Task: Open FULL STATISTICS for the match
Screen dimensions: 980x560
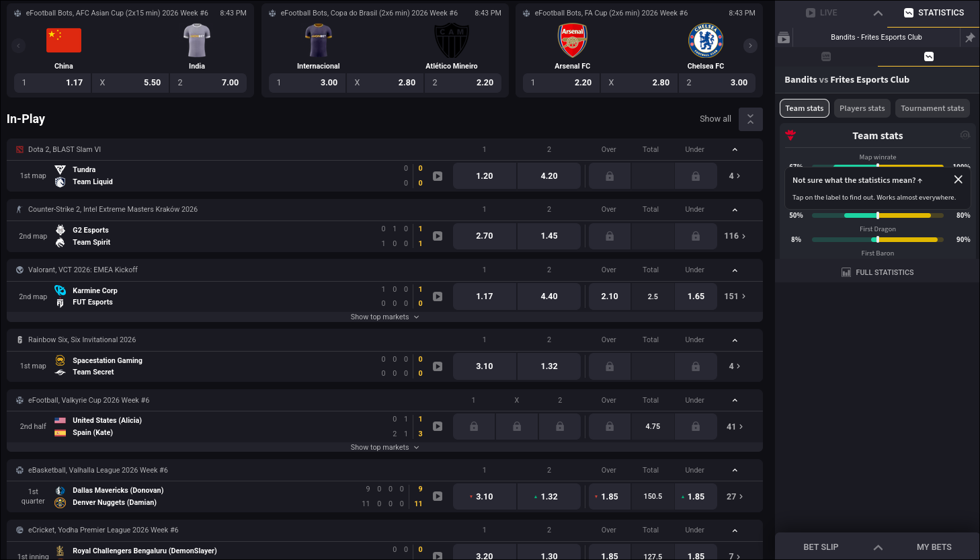Action: [x=877, y=272]
